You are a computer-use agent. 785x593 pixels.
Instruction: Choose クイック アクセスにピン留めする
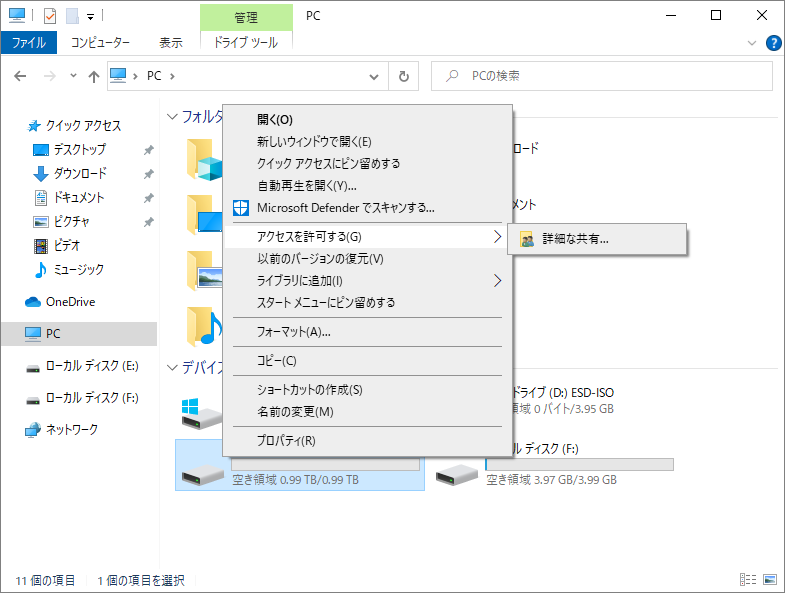pyautogui.click(x=367, y=164)
